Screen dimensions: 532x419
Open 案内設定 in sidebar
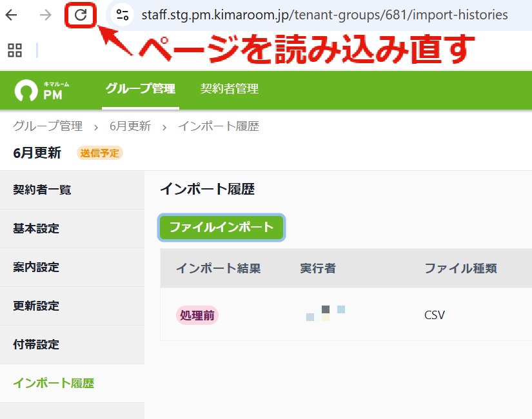click(72, 267)
